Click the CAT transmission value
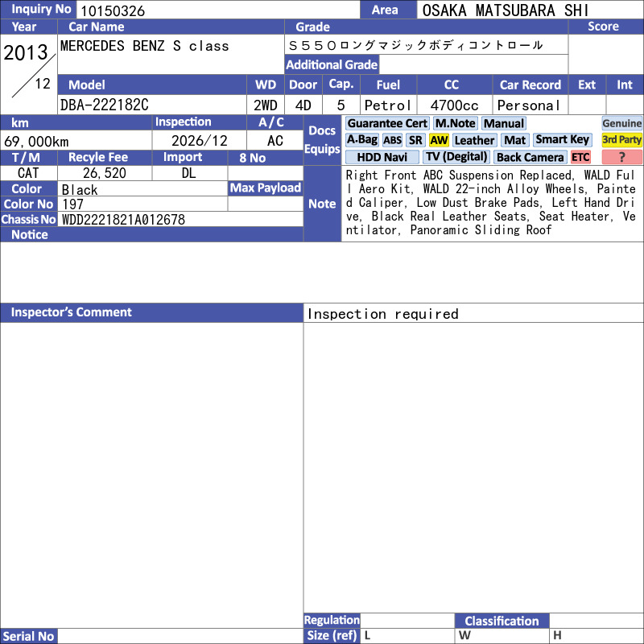644x644 pixels. coord(28,173)
